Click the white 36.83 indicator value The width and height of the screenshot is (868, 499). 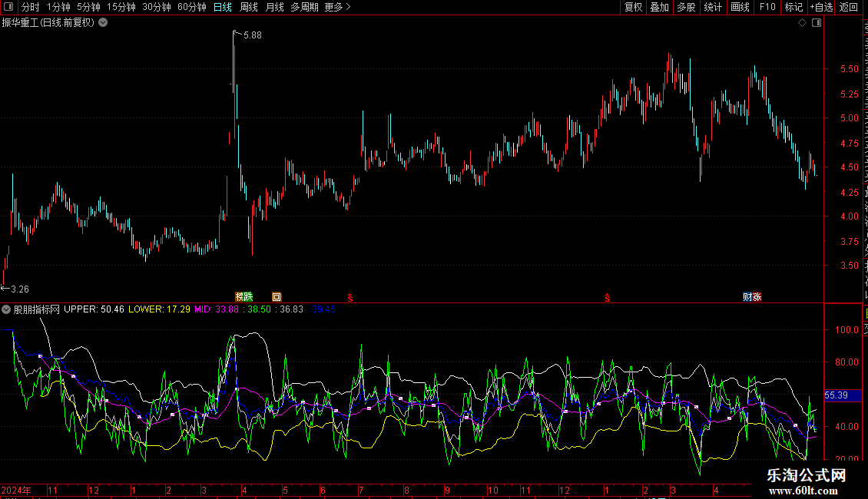(x=291, y=310)
